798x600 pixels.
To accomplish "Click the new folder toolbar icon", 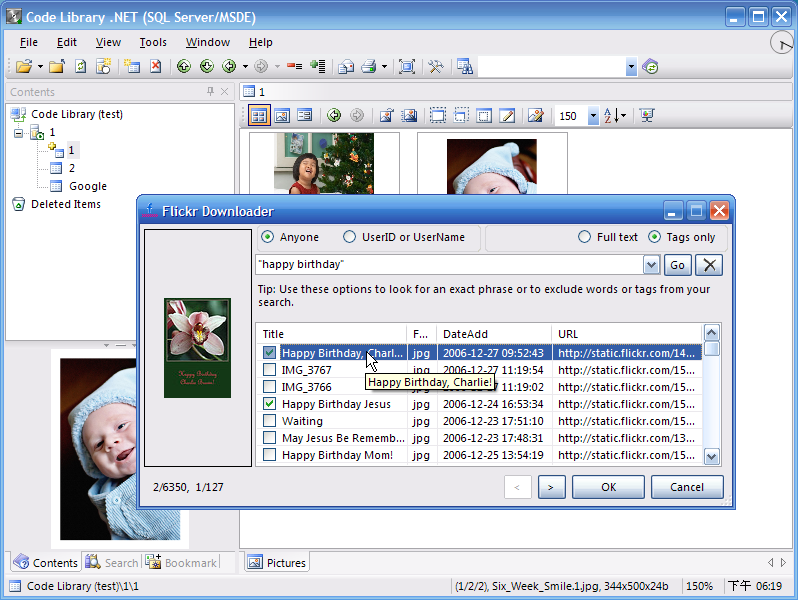I will pyautogui.click(x=56, y=67).
